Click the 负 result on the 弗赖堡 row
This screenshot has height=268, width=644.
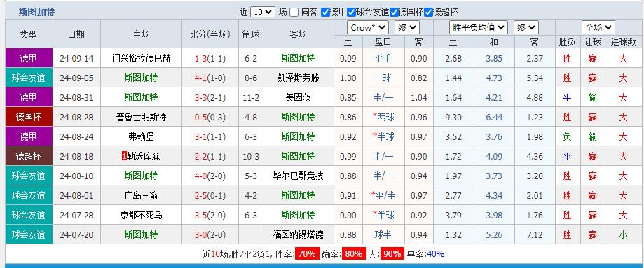[x=567, y=136]
